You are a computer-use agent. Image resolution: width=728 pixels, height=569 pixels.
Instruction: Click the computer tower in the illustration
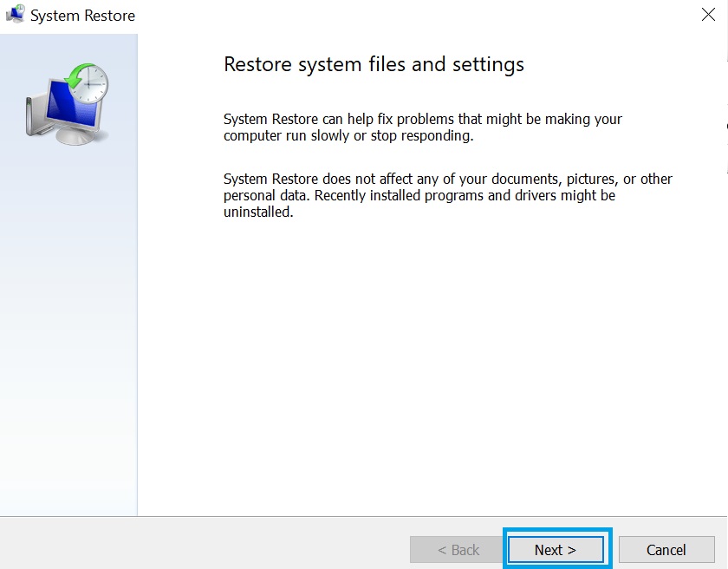click(x=33, y=114)
